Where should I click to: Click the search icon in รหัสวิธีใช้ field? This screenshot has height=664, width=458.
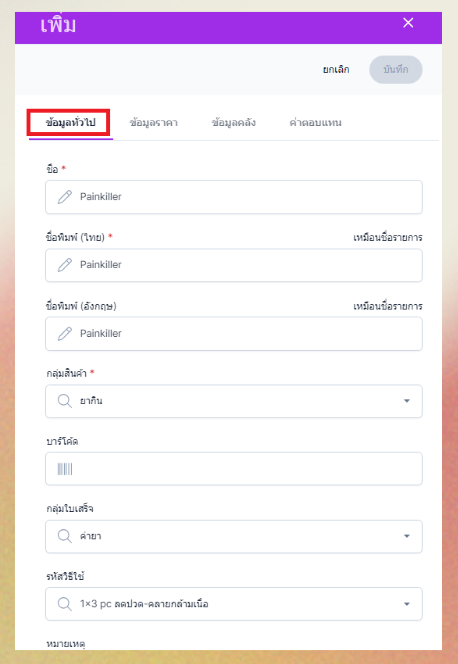[65, 604]
